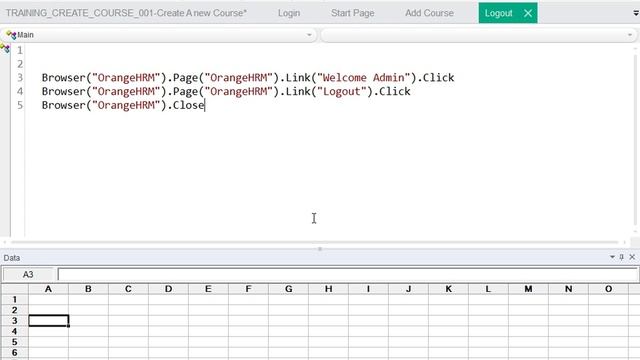Select column M header
Viewport: 640px width, 360px height.
529,289
